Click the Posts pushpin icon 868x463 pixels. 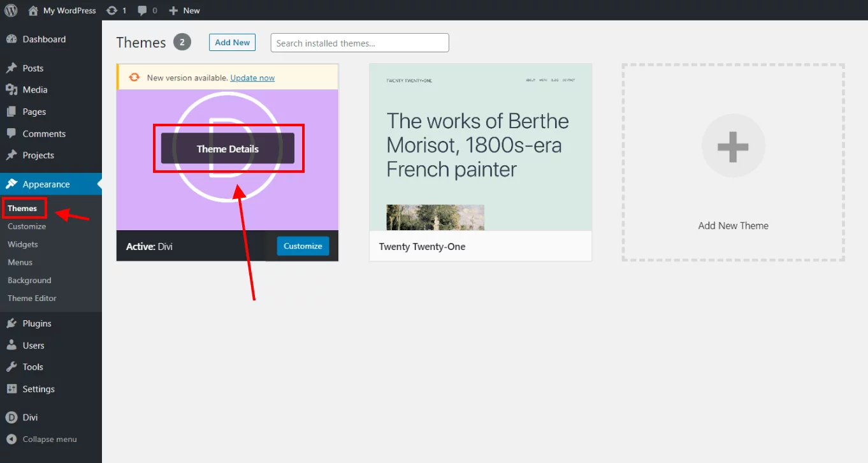point(11,68)
